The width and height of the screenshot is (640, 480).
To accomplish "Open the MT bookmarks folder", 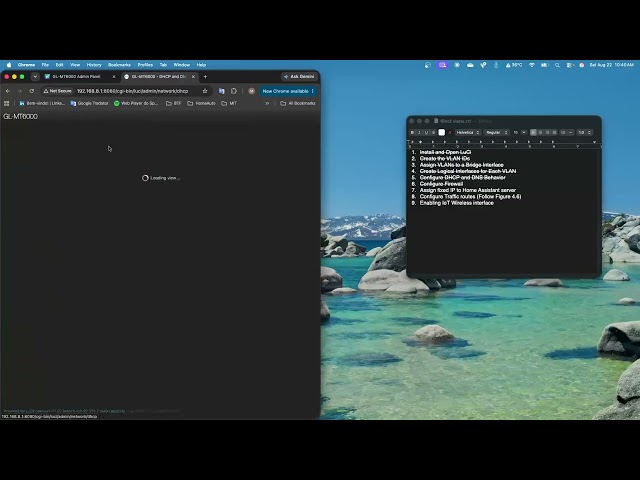I will click(229, 103).
